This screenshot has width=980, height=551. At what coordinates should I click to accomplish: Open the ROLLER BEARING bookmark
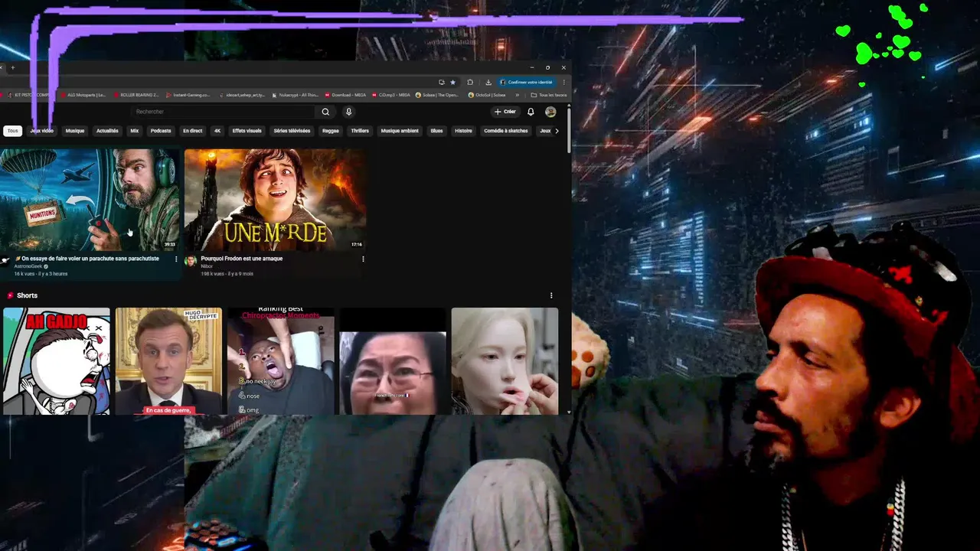[x=136, y=95]
